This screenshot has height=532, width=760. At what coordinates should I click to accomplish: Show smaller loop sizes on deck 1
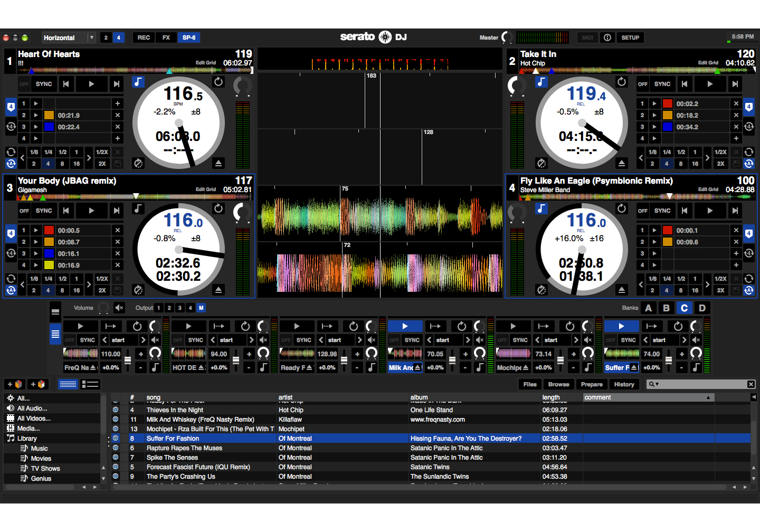tap(22, 158)
